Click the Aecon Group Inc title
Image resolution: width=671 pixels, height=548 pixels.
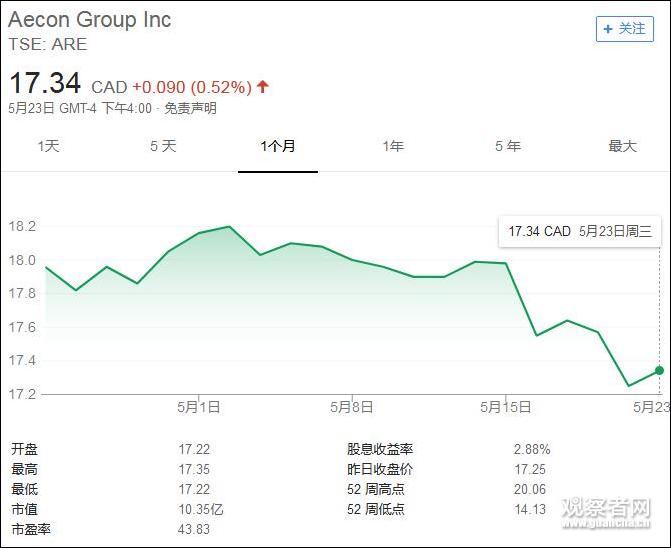[x=90, y=20]
